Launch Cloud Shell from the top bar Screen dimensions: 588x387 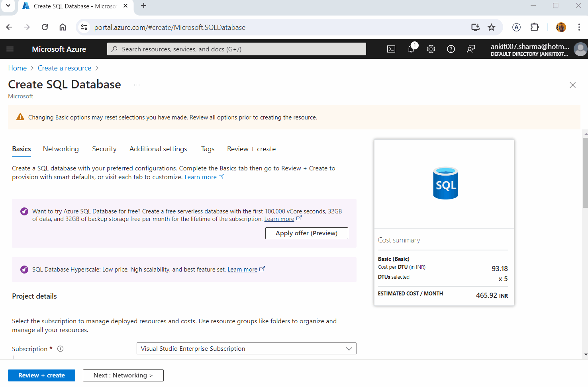pos(391,49)
